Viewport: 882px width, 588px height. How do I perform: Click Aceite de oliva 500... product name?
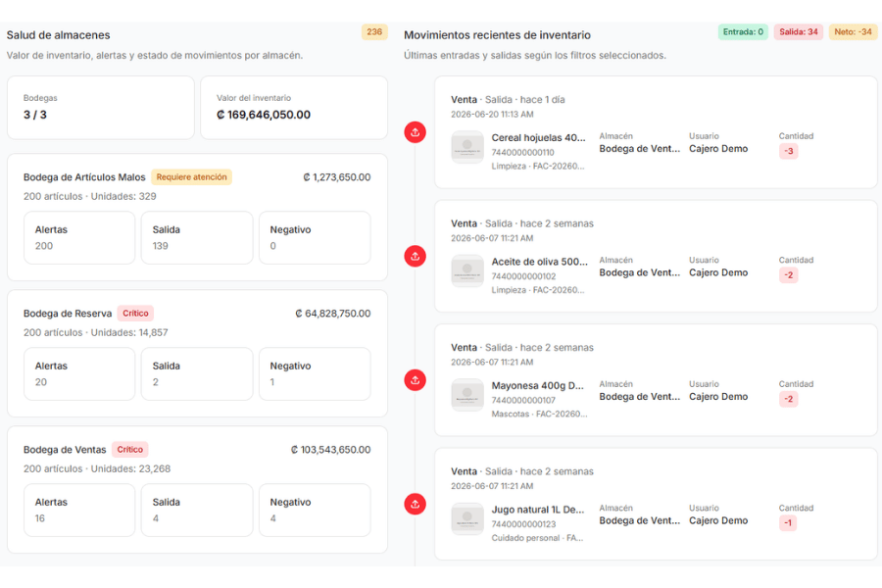539,262
